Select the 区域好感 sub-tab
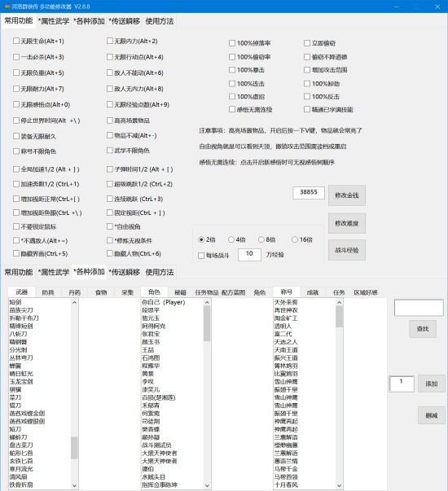This screenshot has height=491, width=448. point(366,292)
